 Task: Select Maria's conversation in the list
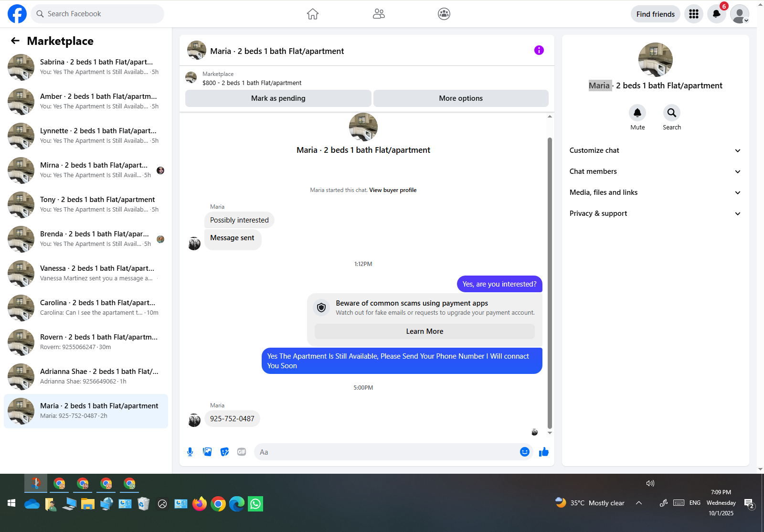click(x=86, y=411)
